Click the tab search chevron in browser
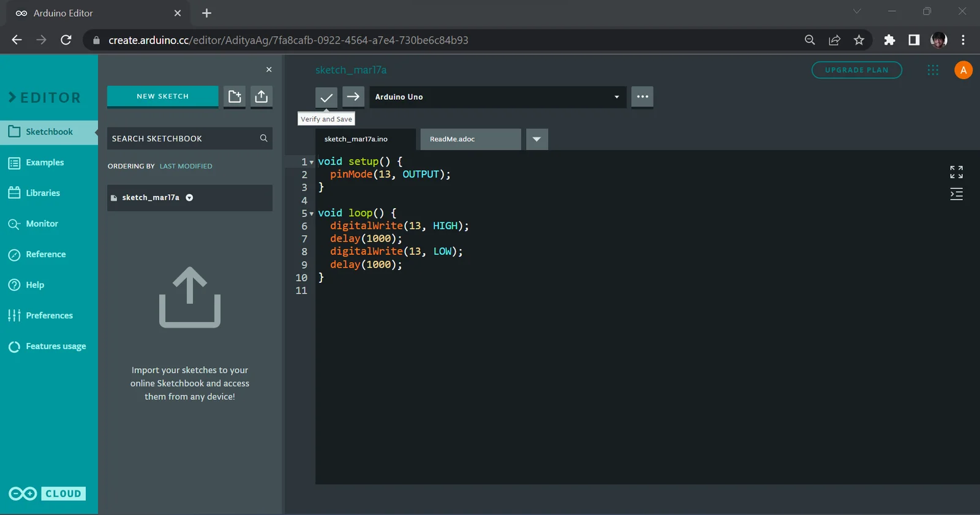 click(857, 11)
